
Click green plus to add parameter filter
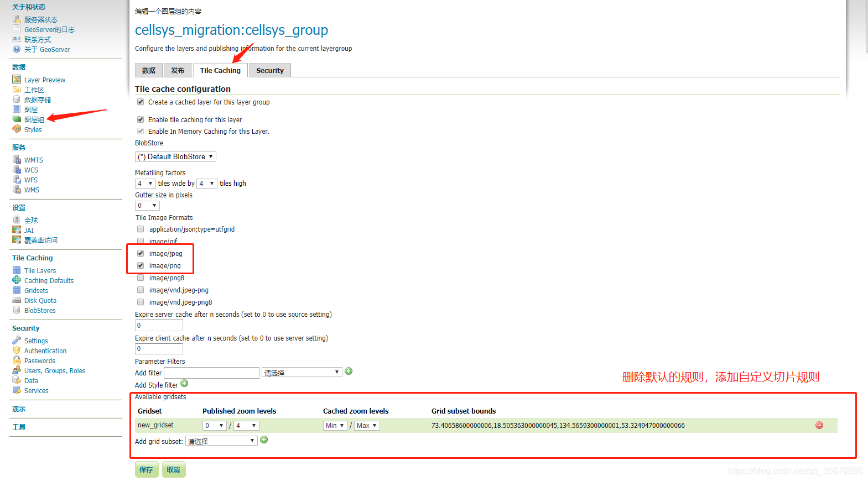click(x=349, y=372)
